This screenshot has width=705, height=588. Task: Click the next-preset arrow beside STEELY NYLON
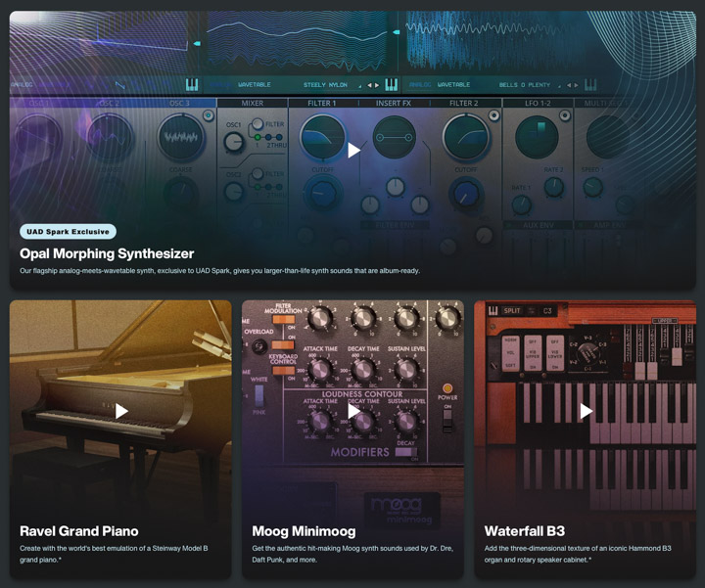pos(377,85)
